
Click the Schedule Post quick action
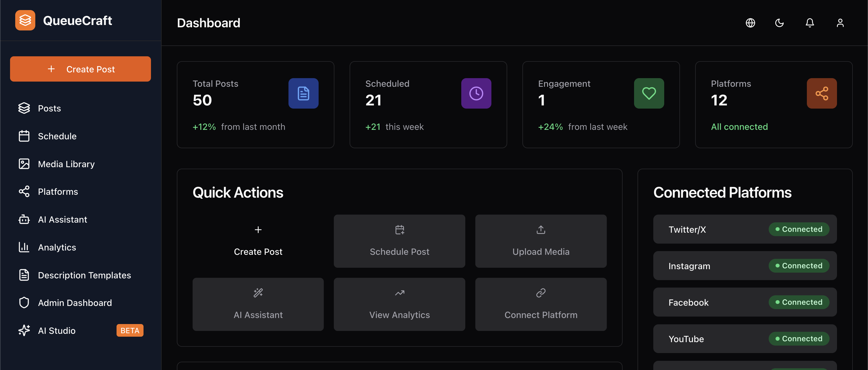coord(399,241)
